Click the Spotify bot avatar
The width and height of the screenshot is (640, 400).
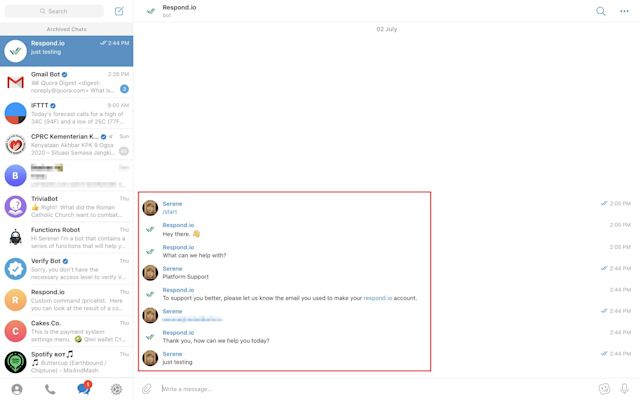pyautogui.click(x=16, y=362)
